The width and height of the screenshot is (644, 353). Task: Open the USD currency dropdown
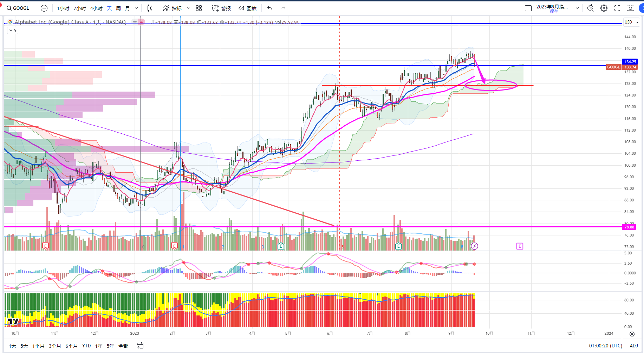point(631,22)
